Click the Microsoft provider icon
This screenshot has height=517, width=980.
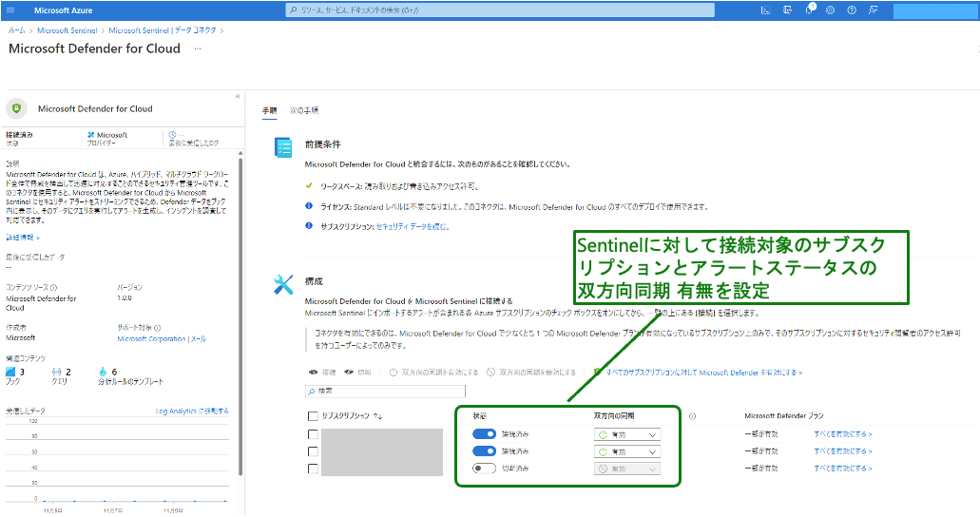point(90,134)
